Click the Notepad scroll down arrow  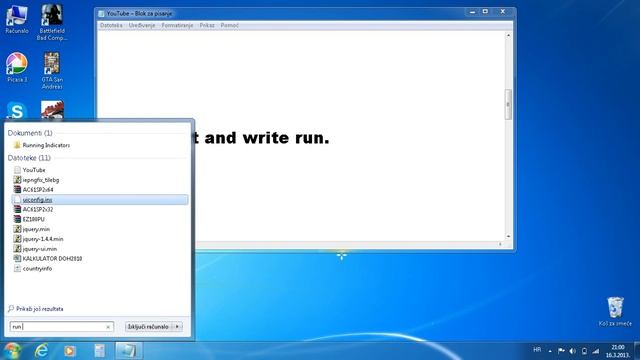[x=508, y=236]
